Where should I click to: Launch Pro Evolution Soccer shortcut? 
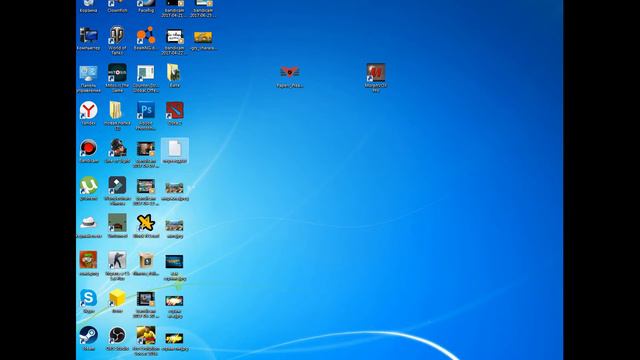(x=146, y=336)
